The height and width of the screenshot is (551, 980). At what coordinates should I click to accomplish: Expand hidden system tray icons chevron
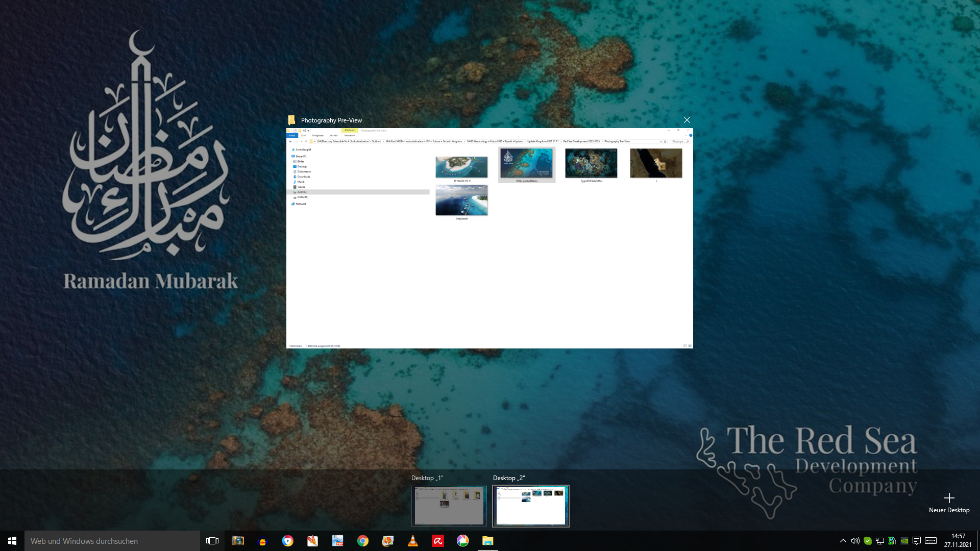[843, 541]
